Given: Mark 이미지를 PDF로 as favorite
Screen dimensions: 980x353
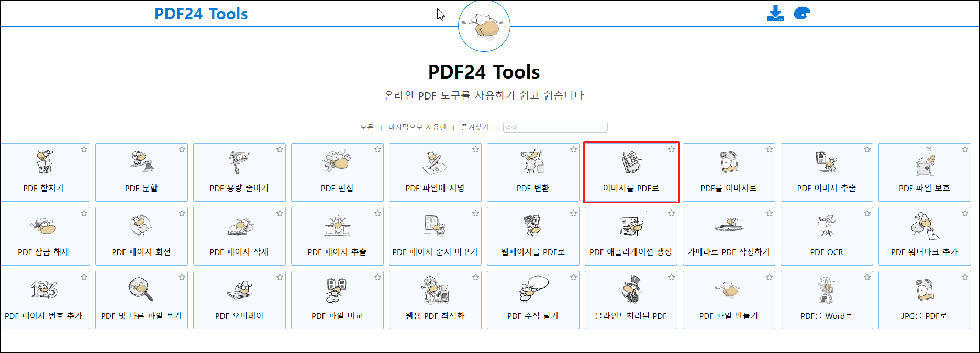Looking at the screenshot, I should point(672,149).
